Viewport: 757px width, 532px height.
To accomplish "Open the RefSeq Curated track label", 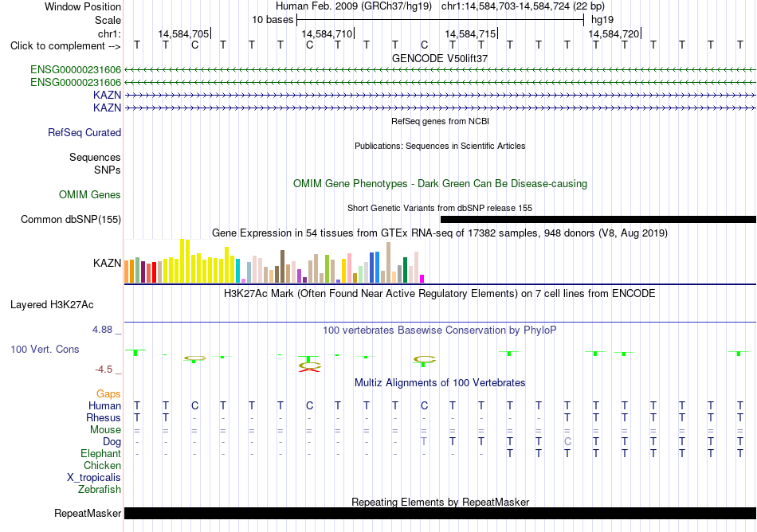I will pyautogui.click(x=84, y=133).
